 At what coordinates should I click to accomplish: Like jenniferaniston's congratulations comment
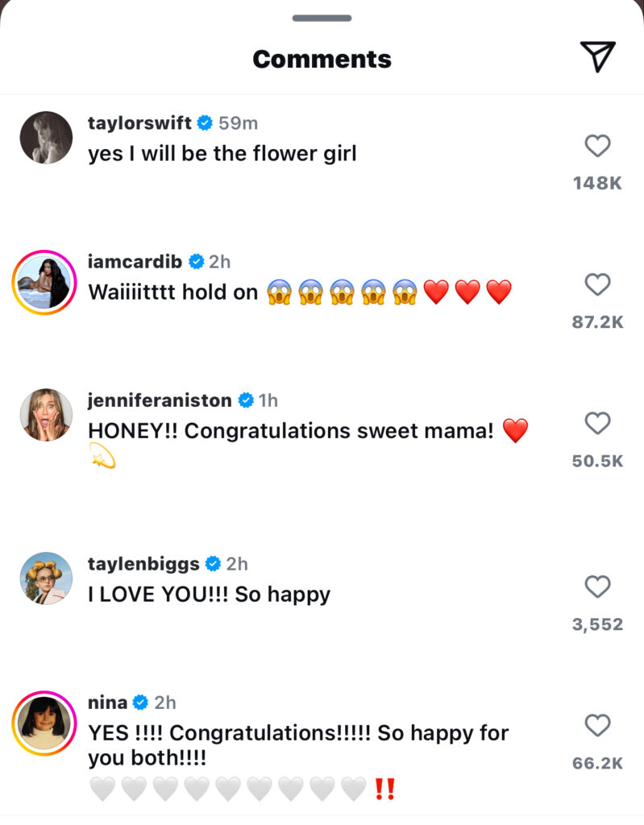[597, 423]
